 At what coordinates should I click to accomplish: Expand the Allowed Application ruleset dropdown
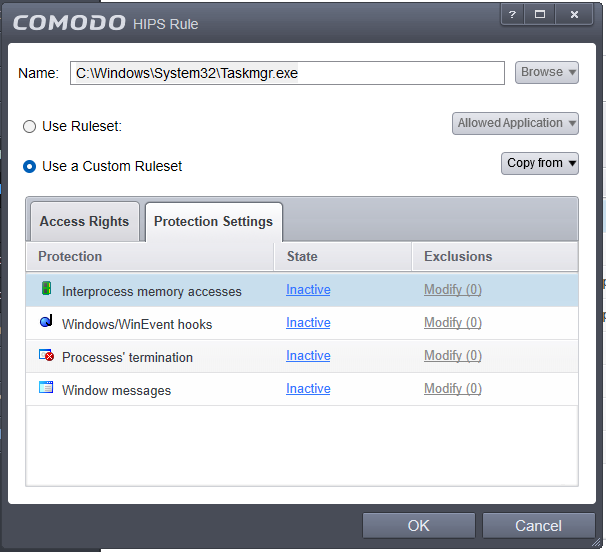[515, 123]
